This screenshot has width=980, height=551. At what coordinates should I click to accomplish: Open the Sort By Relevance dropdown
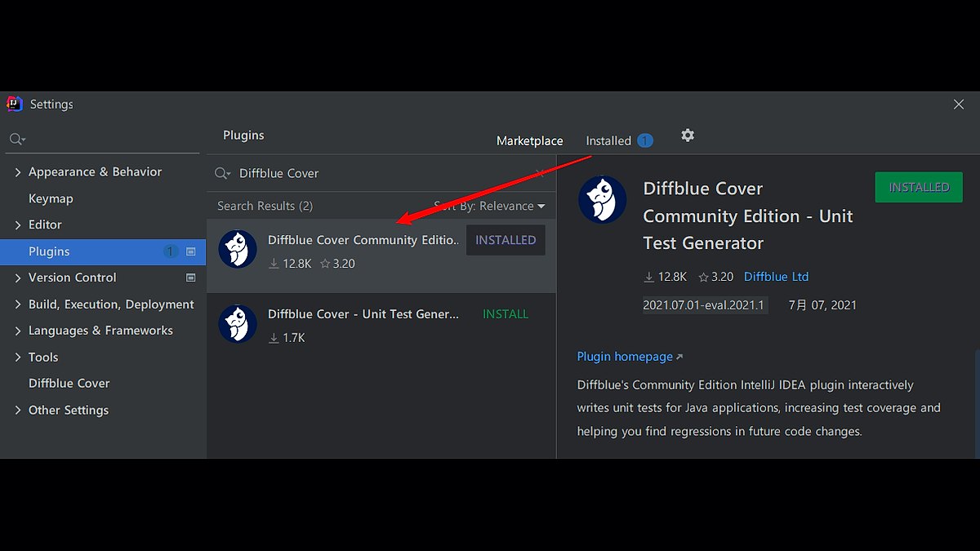click(x=489, y=206)
